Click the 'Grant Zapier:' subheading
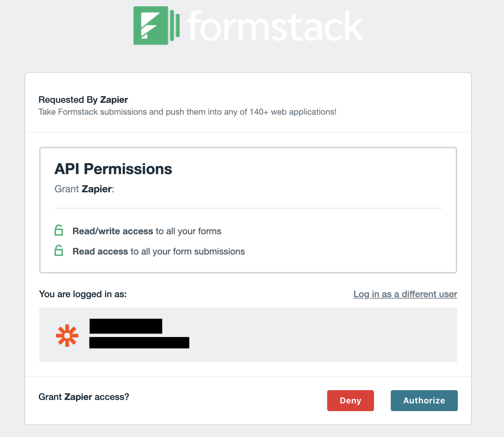 (x=84, y=189)
